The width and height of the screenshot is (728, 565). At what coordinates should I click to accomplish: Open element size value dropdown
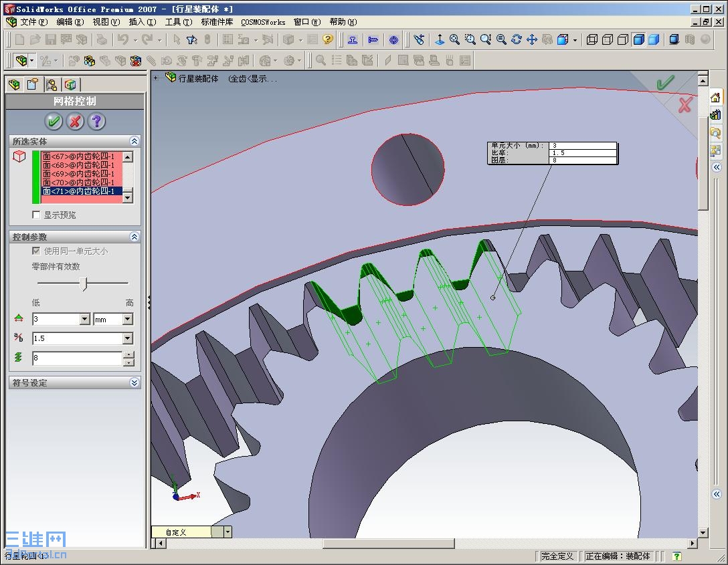point(84,319)
